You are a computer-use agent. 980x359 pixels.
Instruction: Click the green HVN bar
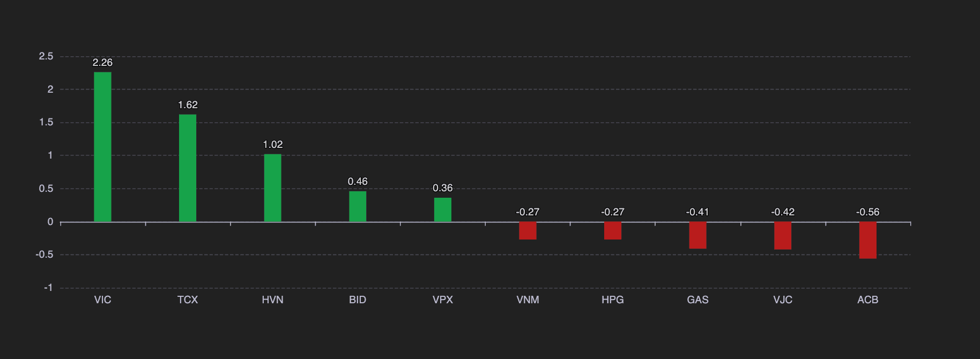tap(272, 188)
